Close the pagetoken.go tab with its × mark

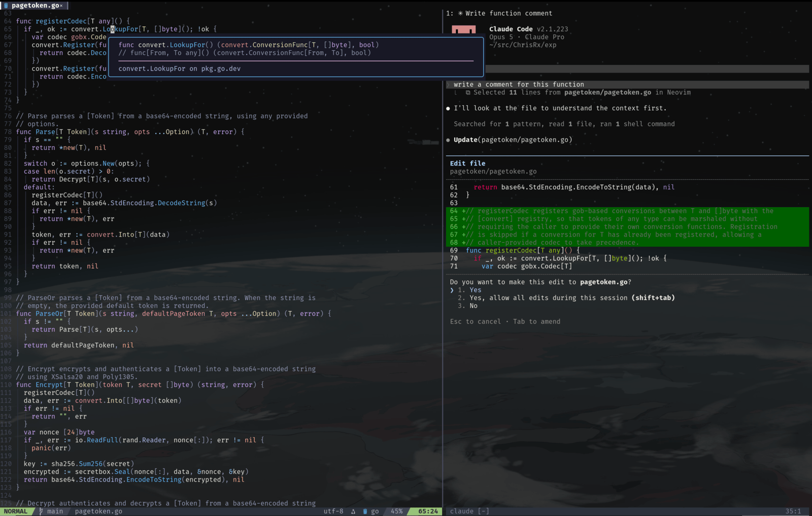[x=61, y=6]
